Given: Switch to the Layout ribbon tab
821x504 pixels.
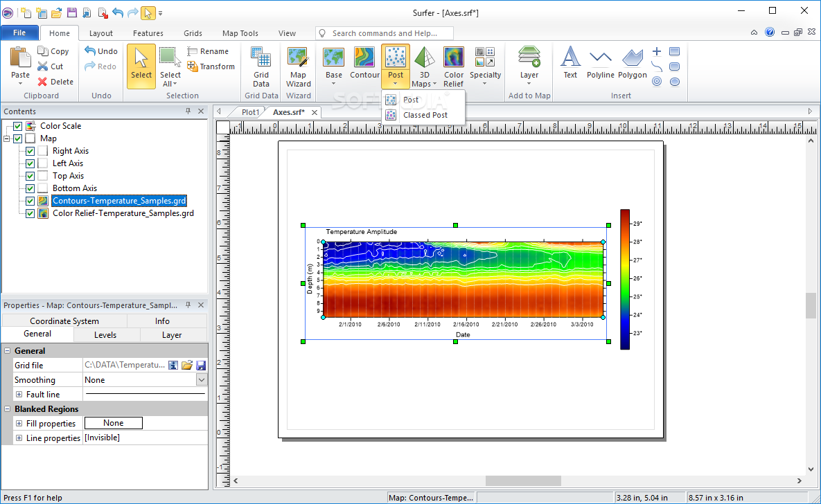Looking at the screenshot, I should point(100,33).
